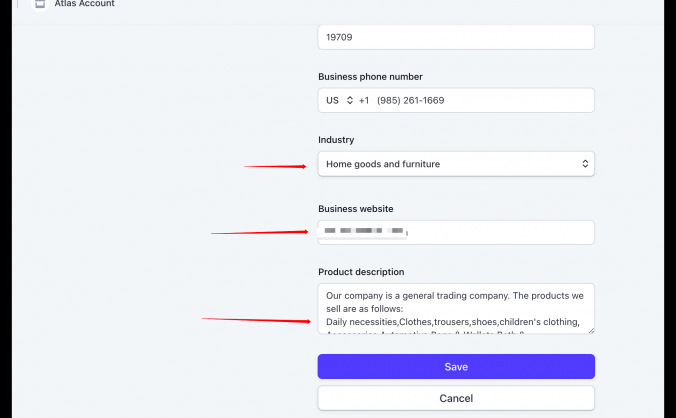This screenshot has height=418, width=676.
Task: Click the Business website label
Action: [355, 208]
